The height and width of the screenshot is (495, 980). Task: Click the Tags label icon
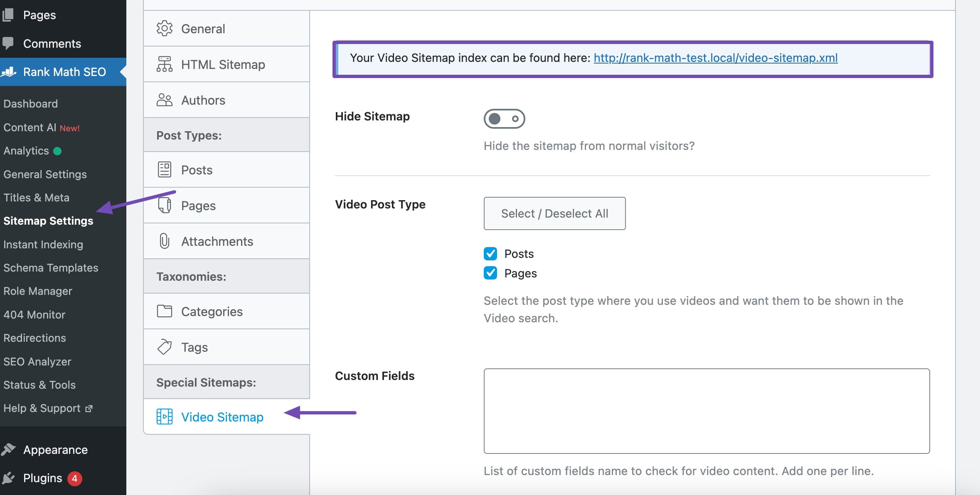164,347
